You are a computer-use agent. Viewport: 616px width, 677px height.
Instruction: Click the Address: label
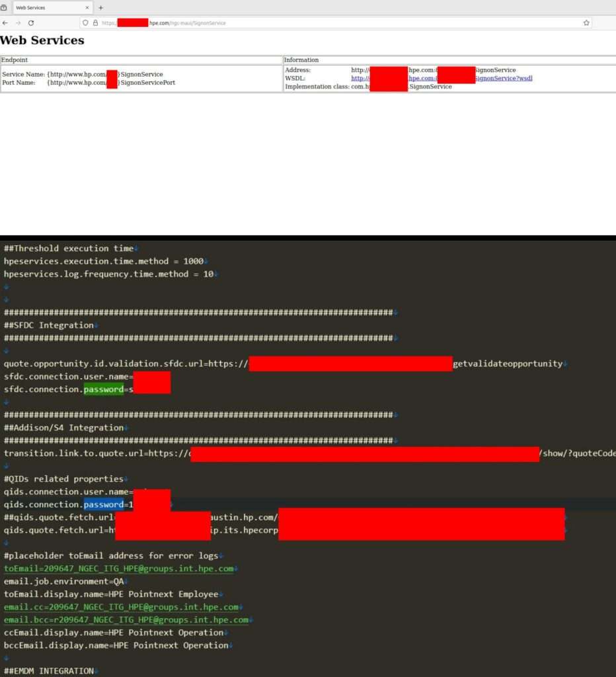(x=297, y=70)
